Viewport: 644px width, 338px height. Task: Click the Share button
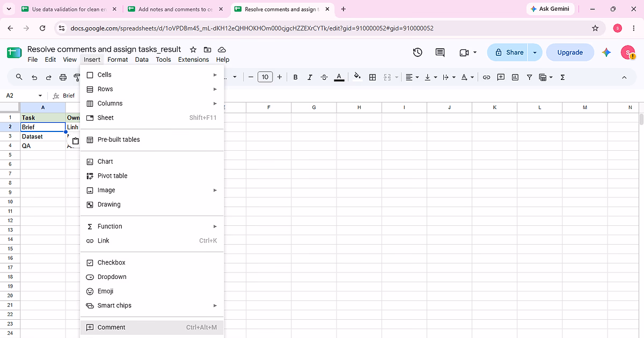508,53
